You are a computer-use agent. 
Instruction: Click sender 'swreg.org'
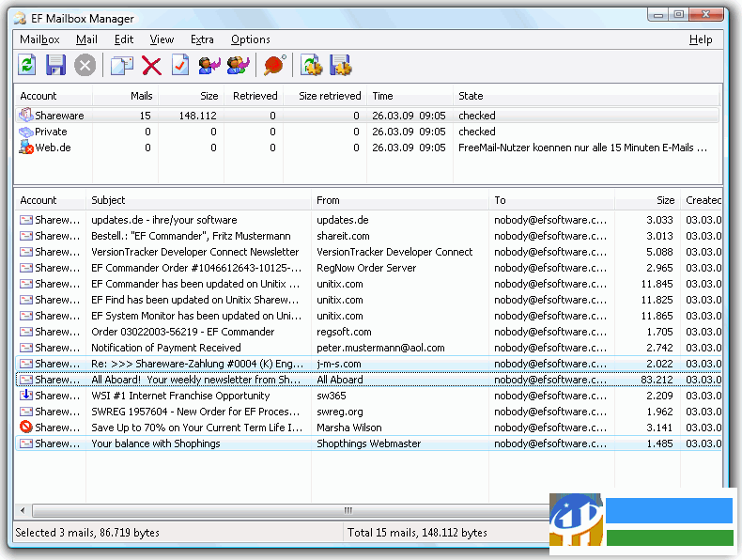pos(340,412)
